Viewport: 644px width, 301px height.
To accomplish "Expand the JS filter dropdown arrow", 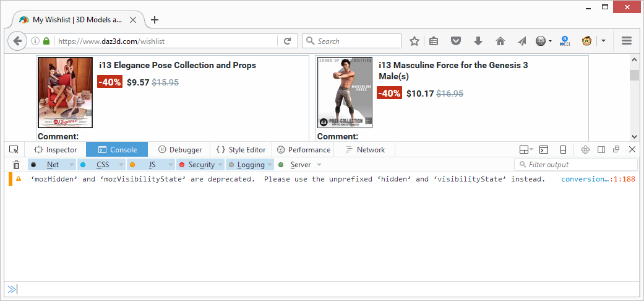I will click(x=171, y=165).
